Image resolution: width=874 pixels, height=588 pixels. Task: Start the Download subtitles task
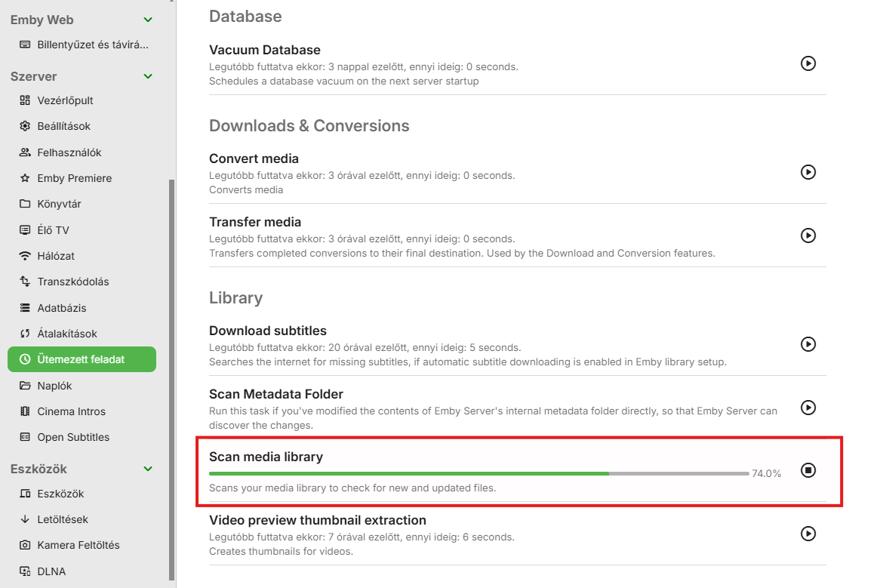[x=808, y=344]
